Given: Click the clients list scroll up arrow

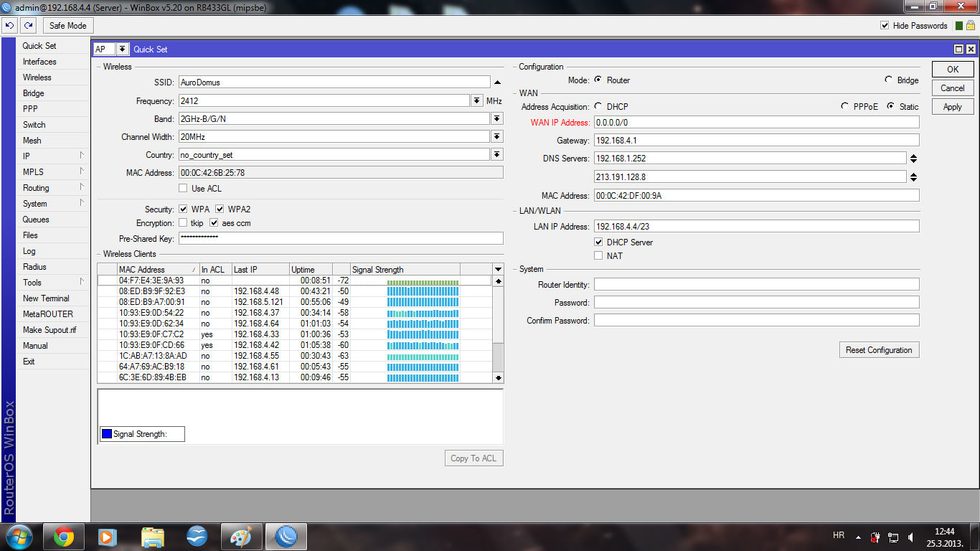Looking at the screenshot, I should pos(499,281).
